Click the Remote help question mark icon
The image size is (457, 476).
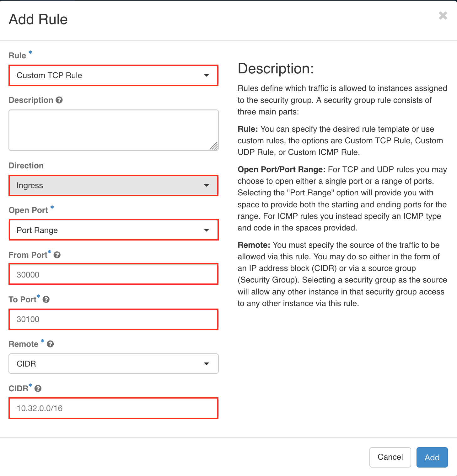click(x=50, y=344)
